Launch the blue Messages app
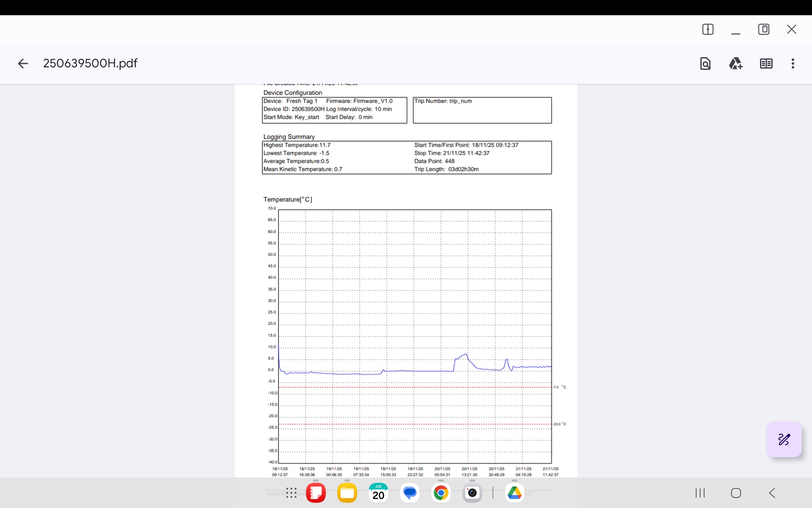The image size is (812, 508). [x=409, y=493]
